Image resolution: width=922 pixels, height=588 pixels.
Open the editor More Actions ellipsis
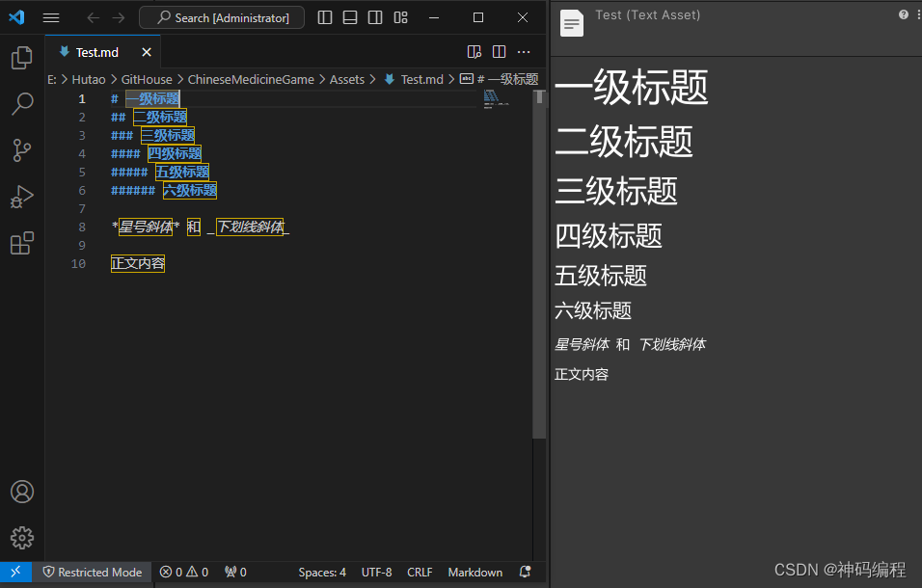click(x=524, y=52)
